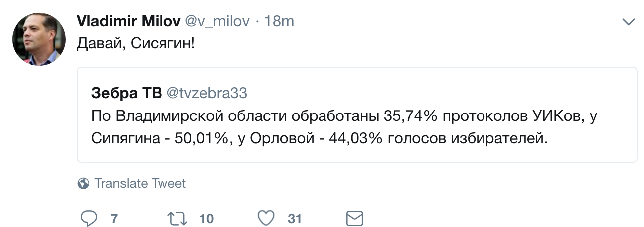This screenshot has height=227, width=644.
Task: Open the Зебра ТВ account name
Action: [x=127, y=93]
